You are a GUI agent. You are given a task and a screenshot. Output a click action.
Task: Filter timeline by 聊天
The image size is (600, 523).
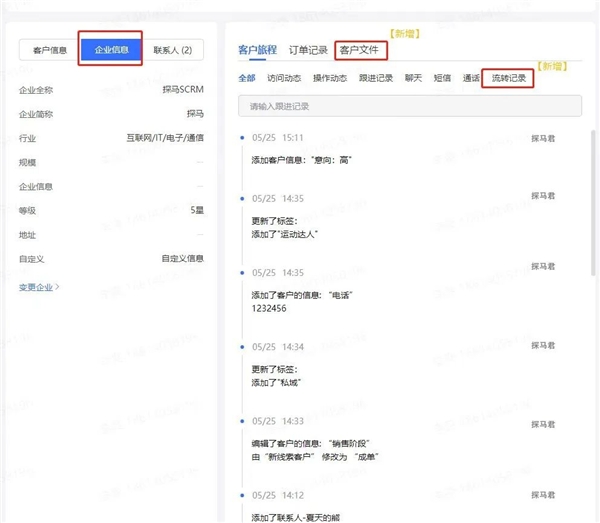point(413,78)
